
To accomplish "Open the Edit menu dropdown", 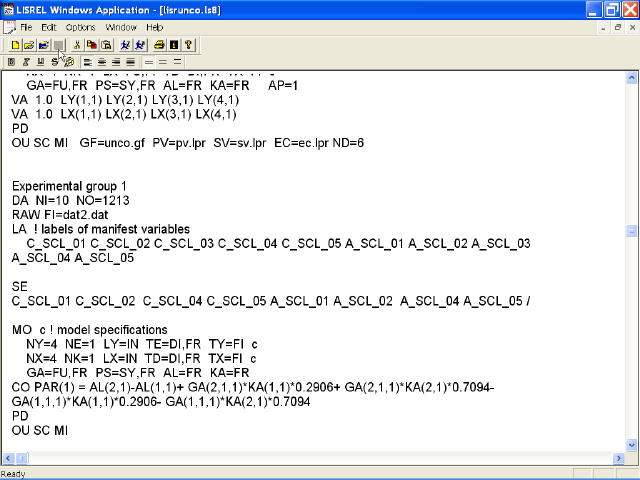I will [x=49, y=27].
